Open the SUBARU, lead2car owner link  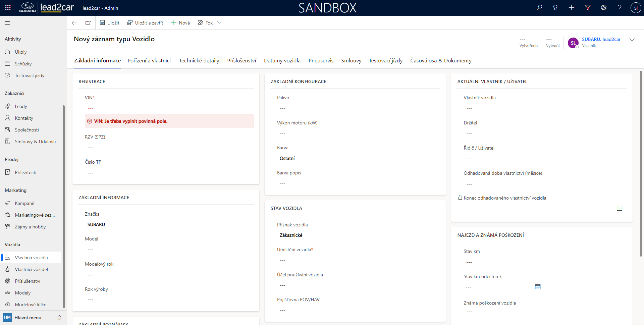(601, 39)
